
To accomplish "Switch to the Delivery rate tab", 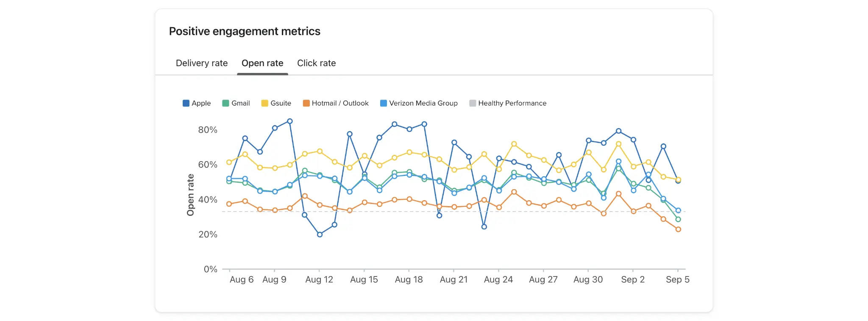I will 202,63.
